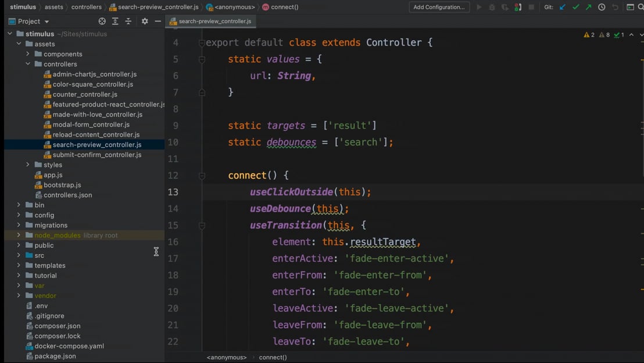Open made-with-love_controller.js file
The width and height of the screenshot is (644, 363).
[x=97, y=114]
